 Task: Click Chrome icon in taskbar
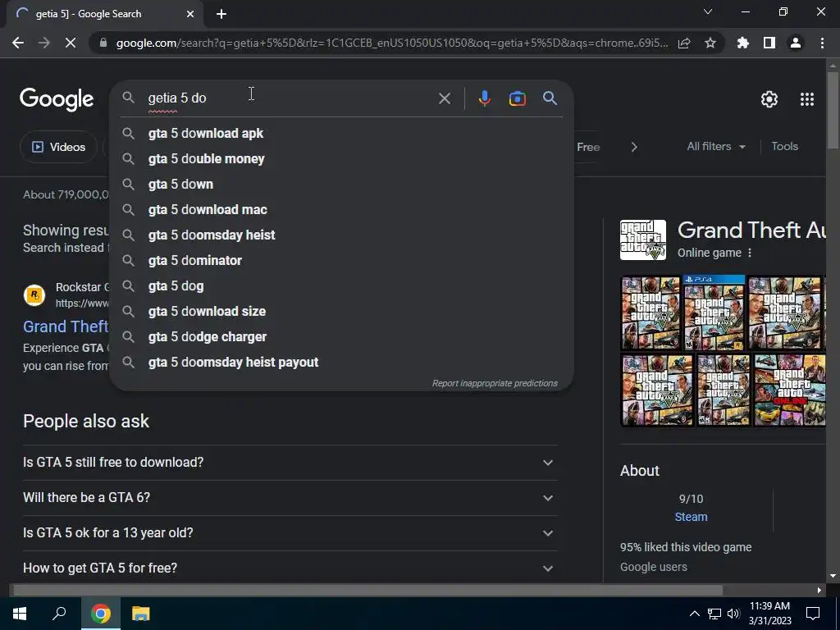click(100, 614)
